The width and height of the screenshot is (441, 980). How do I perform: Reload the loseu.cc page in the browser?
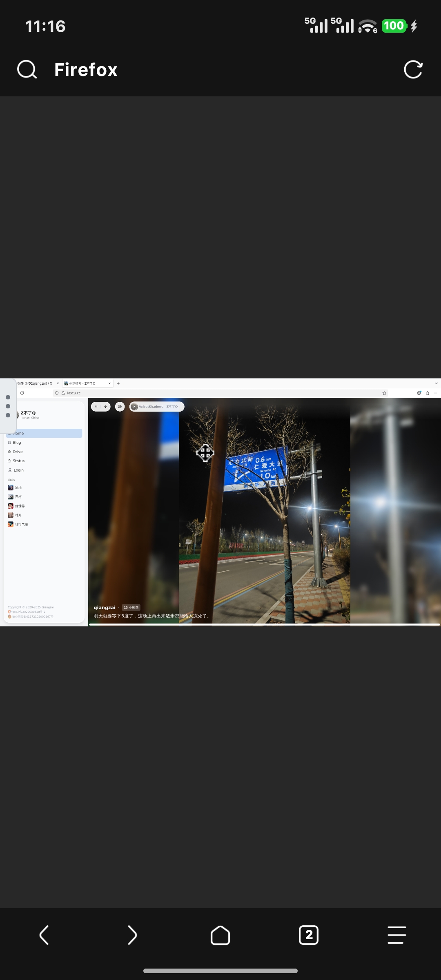pyautogui.click(x=22, y=393)
